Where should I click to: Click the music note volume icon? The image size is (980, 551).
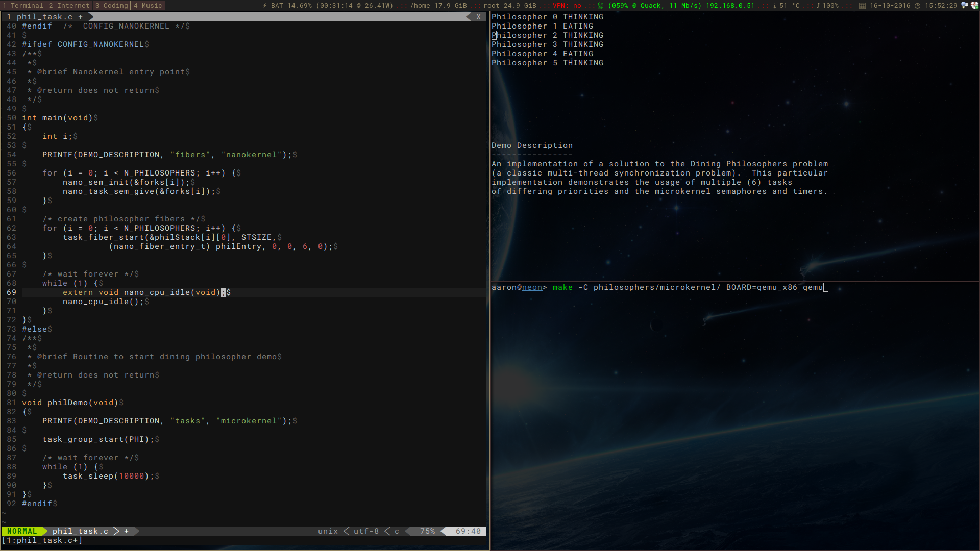[x=818, y=5]
